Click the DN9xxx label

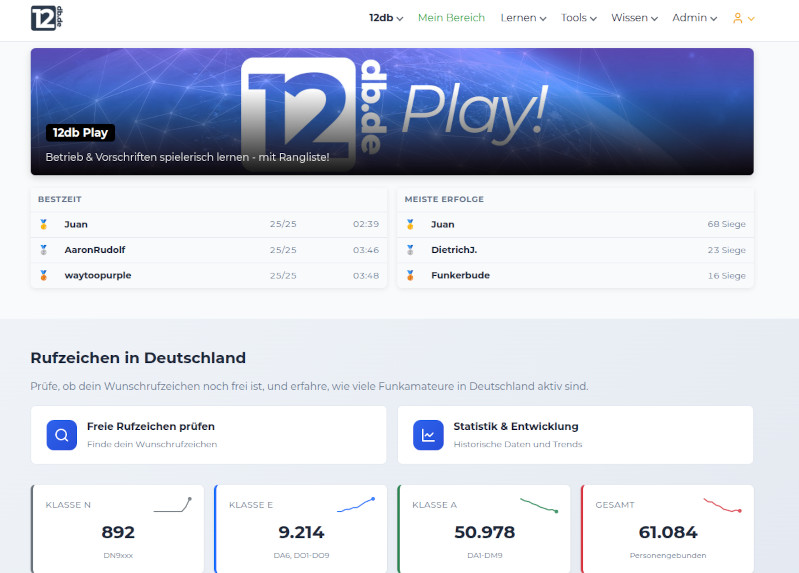click(x=118, y=555)
